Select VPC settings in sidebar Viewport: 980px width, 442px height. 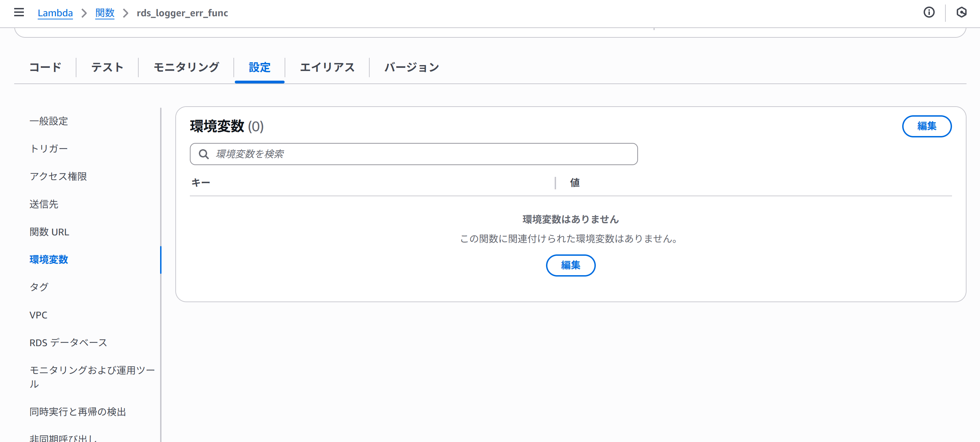tap(38, 315)
